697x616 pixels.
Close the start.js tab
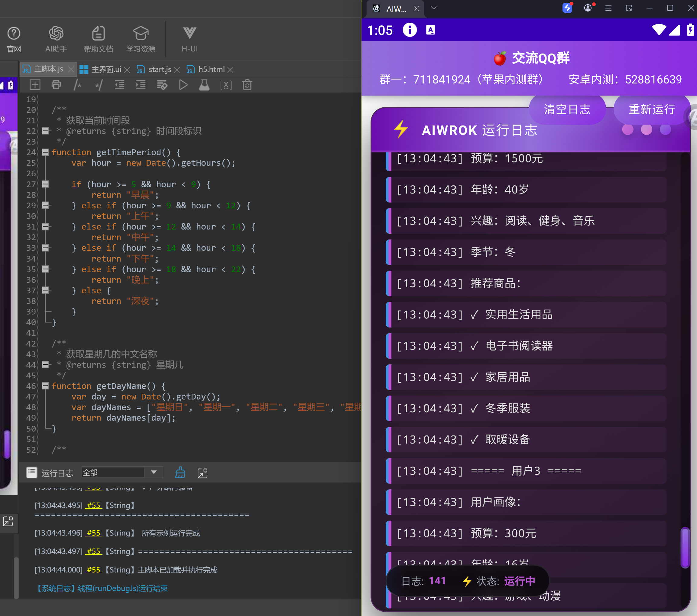(177, 70)
